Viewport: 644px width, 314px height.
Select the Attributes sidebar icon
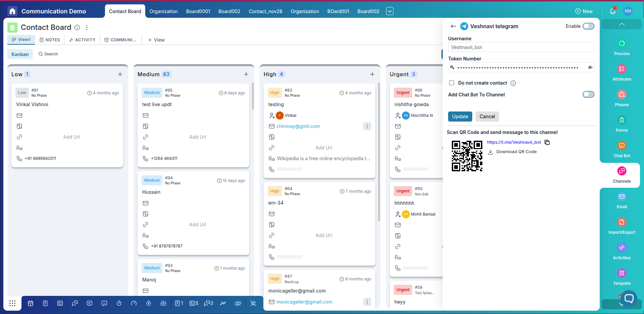(622, 73)
